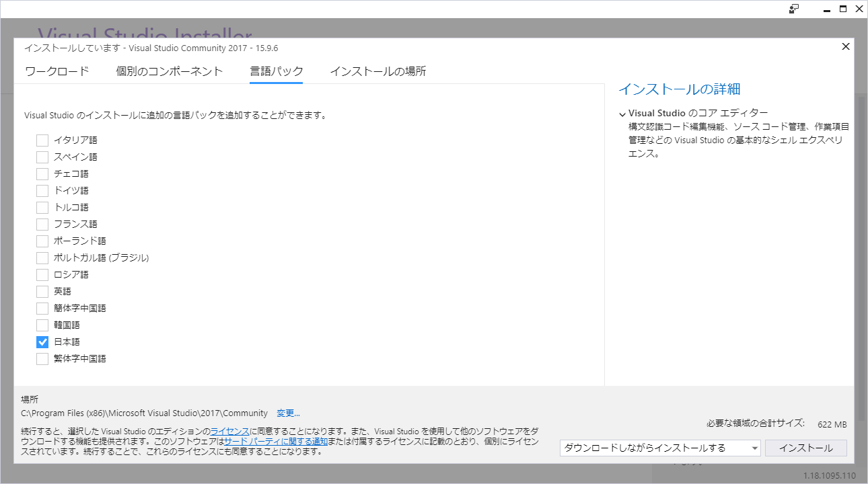This screenshot has width=868, height=484.
Task: Select the 言語パック tab
Action: tap(276, 71)
